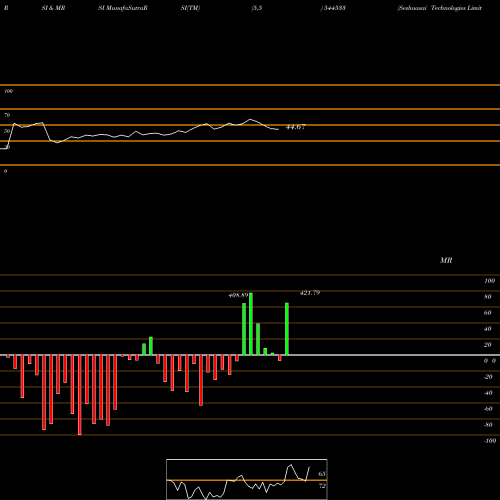This screenshot has height=500, width=500.
Task: Click the '60' label on the MR axis
Action: pyautogui.click(x=488, y=313)
